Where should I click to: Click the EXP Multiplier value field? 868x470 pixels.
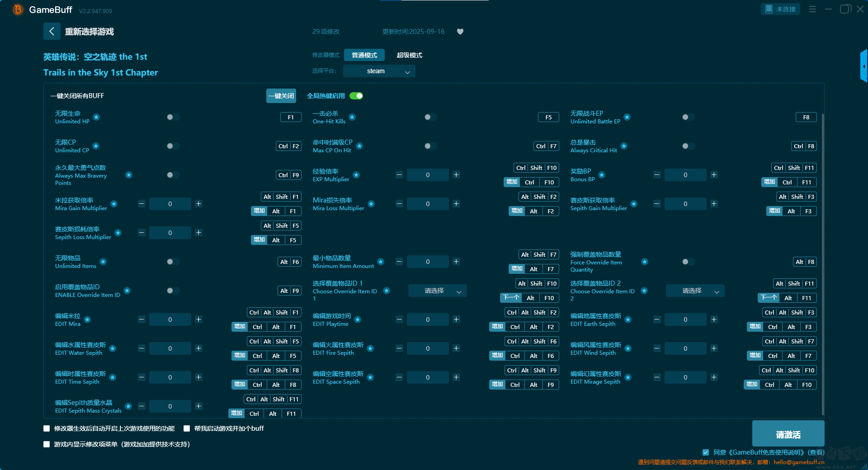point(428,175)
